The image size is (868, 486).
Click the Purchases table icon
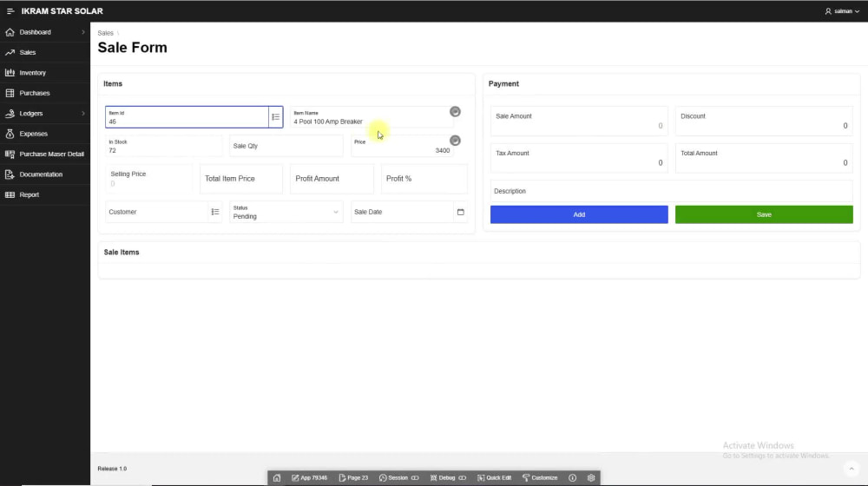(10, 93)
